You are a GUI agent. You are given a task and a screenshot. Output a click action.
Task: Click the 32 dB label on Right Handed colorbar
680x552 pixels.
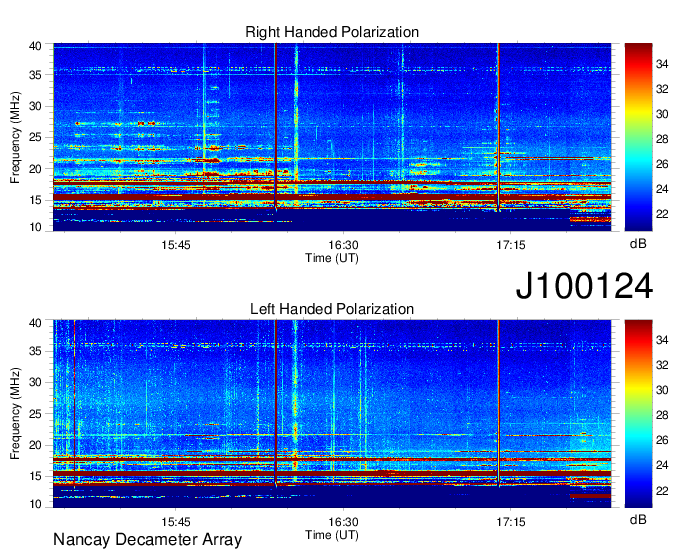coord(662,89)
